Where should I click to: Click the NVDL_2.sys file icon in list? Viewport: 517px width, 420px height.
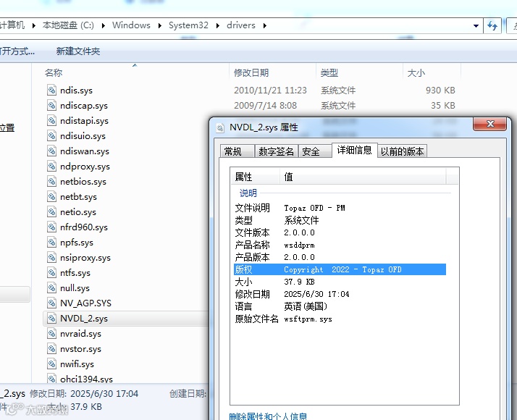coord(51,318)
